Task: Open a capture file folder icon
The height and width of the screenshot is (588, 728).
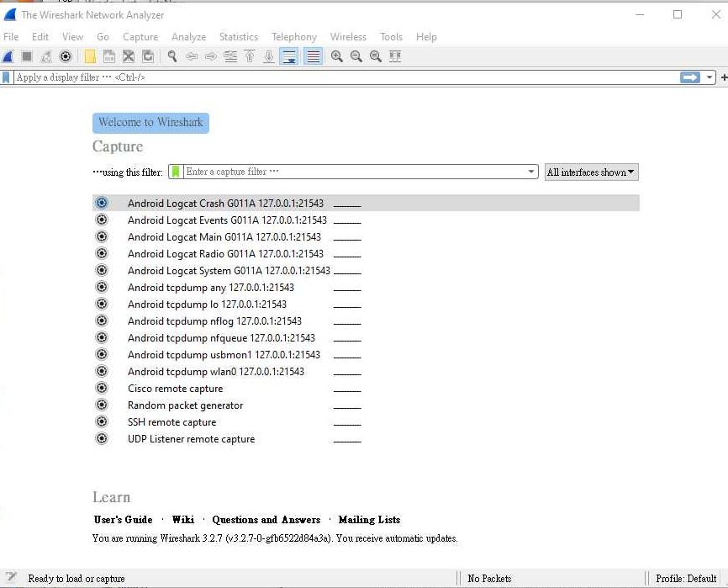Action: 90,56
